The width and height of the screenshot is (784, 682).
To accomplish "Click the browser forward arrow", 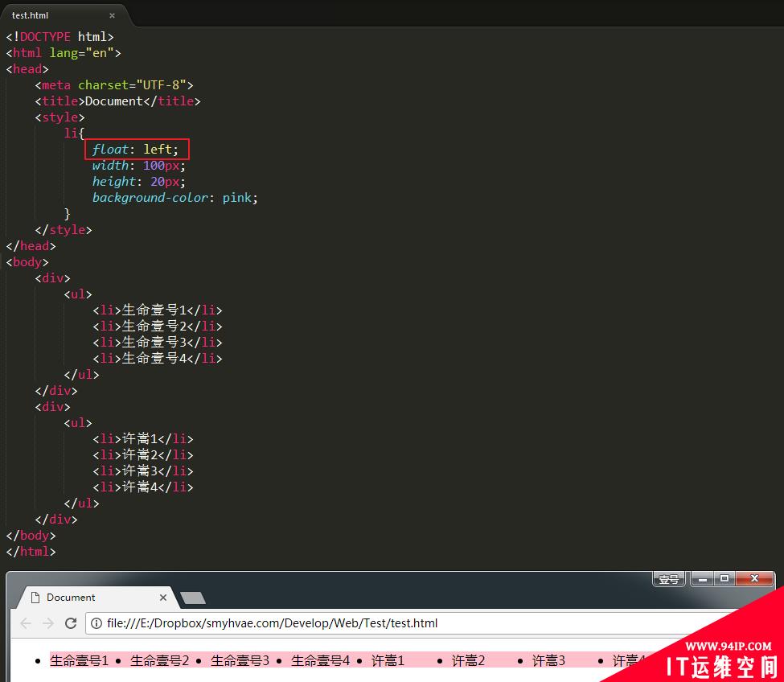I will coord(48,623).
